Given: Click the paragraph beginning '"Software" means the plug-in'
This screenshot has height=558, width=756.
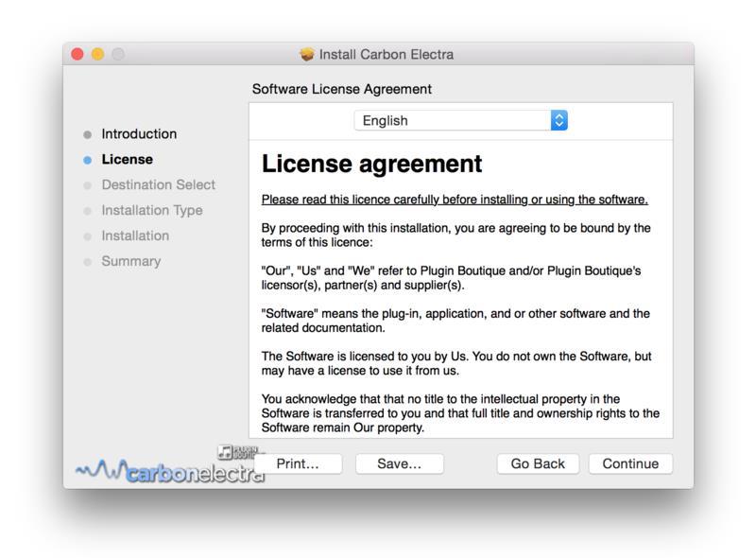Looking at the screenshot, I should (455, 321).
